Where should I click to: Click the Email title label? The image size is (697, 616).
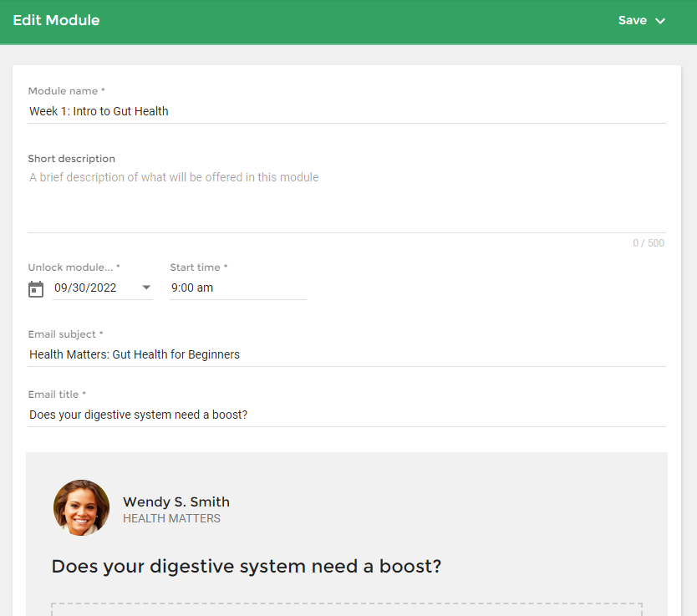(x=57, y=395)
